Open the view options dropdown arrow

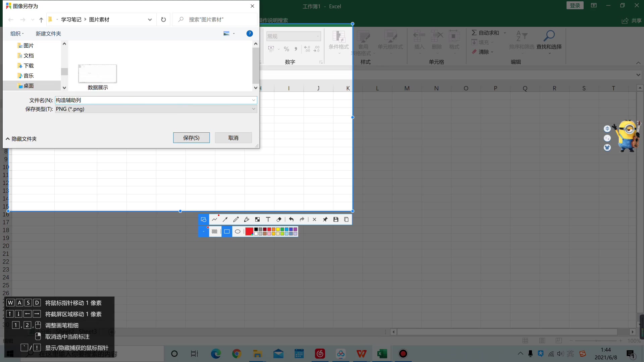[234, 34]
